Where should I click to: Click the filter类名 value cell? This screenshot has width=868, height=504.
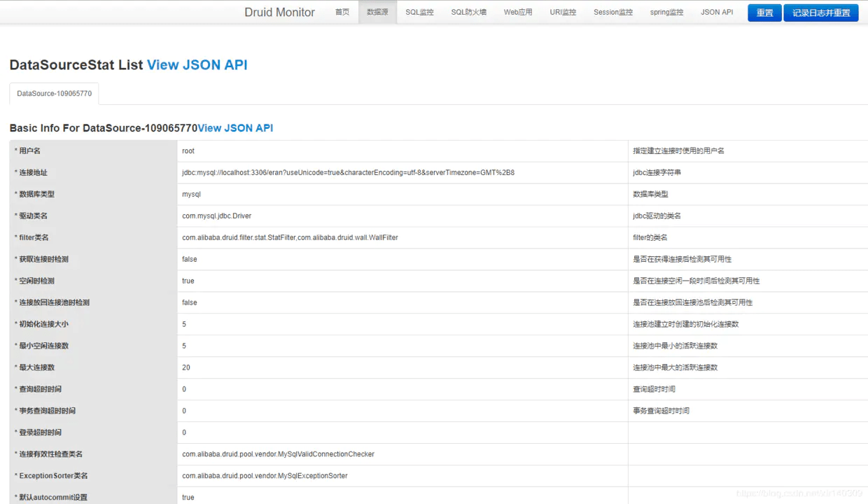[290, 237]
